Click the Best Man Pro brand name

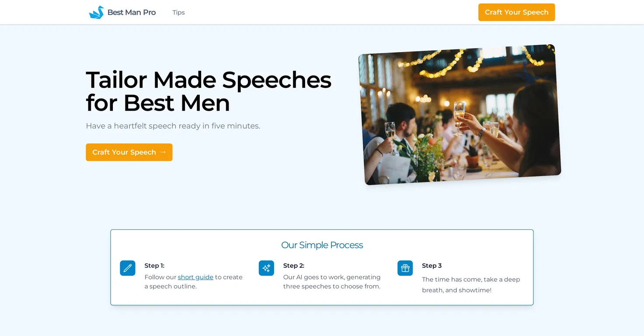(x=132, y=12)
